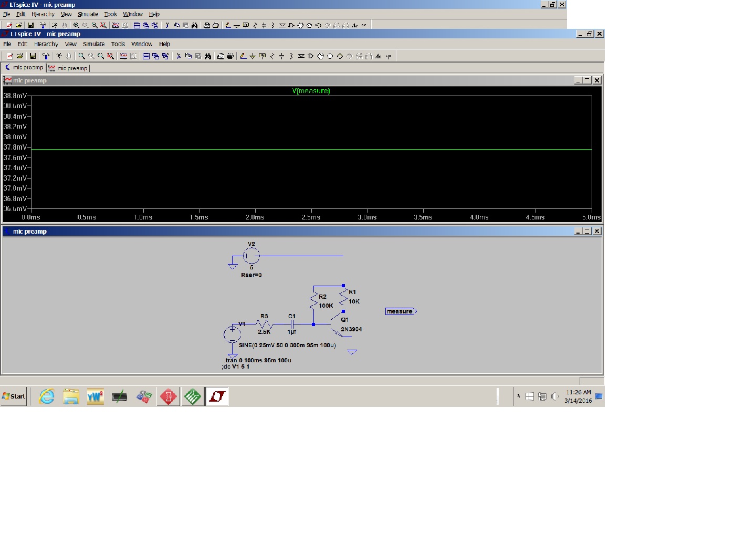756x545 pixels.
Task: Open the Tools menu in front window
Action: point(118,44)
